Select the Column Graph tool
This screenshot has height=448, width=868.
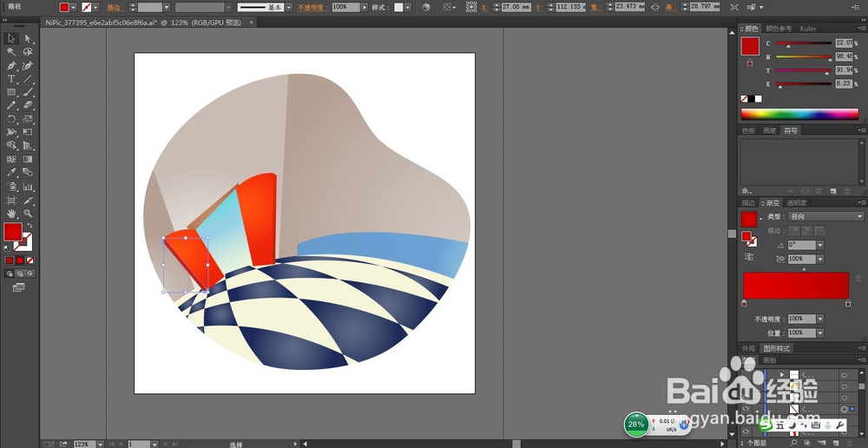(x=28, y=187)
